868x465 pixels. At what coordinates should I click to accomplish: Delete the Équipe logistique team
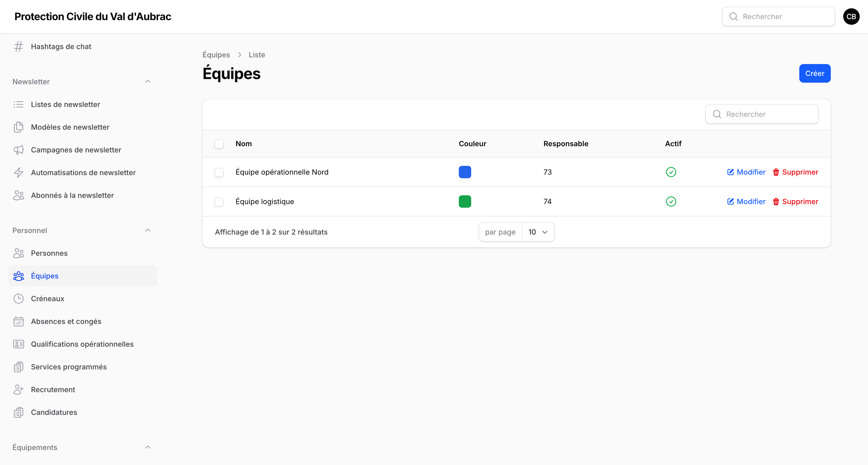[x=796, y=202]
